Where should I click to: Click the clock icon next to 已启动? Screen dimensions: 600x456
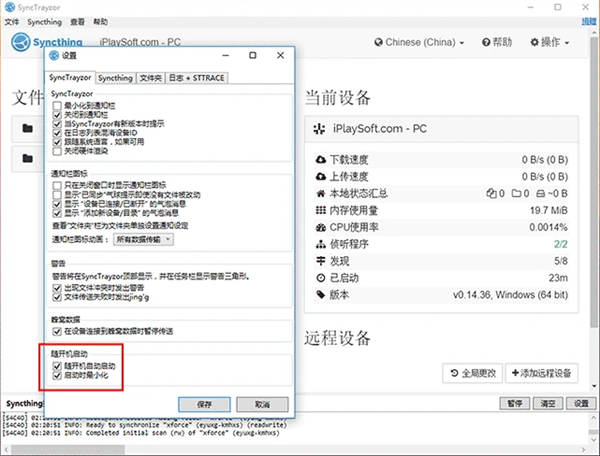pyautogui.click(x=321, y=278)
